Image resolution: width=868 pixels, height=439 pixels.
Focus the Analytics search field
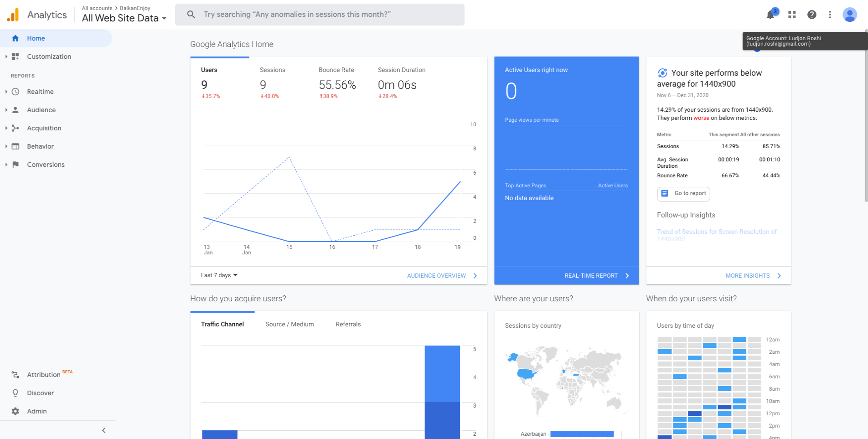tap(320, 15)
